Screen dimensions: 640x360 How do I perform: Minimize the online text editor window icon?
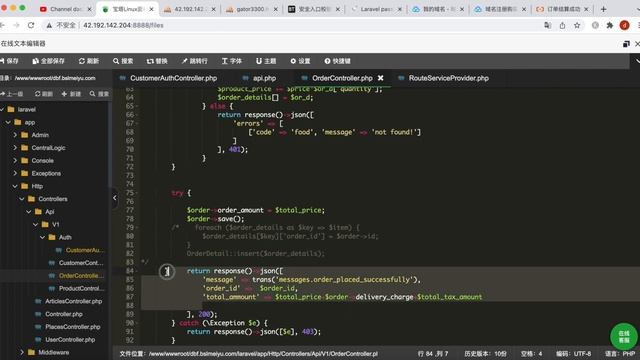(626, 44)
